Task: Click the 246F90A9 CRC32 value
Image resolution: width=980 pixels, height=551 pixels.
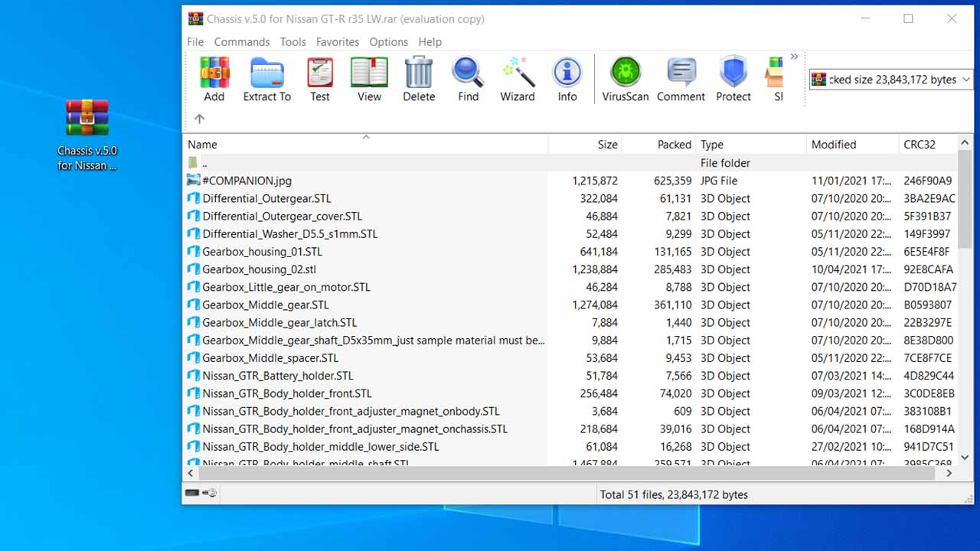Action: point(928,181)
